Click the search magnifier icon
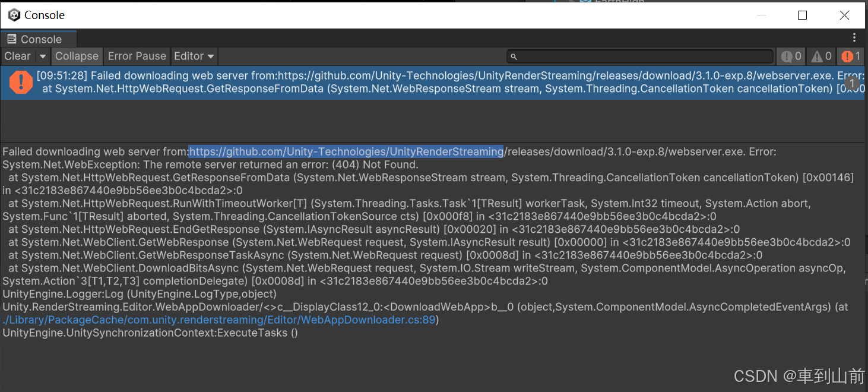The image size is (868, 392). 514,57
